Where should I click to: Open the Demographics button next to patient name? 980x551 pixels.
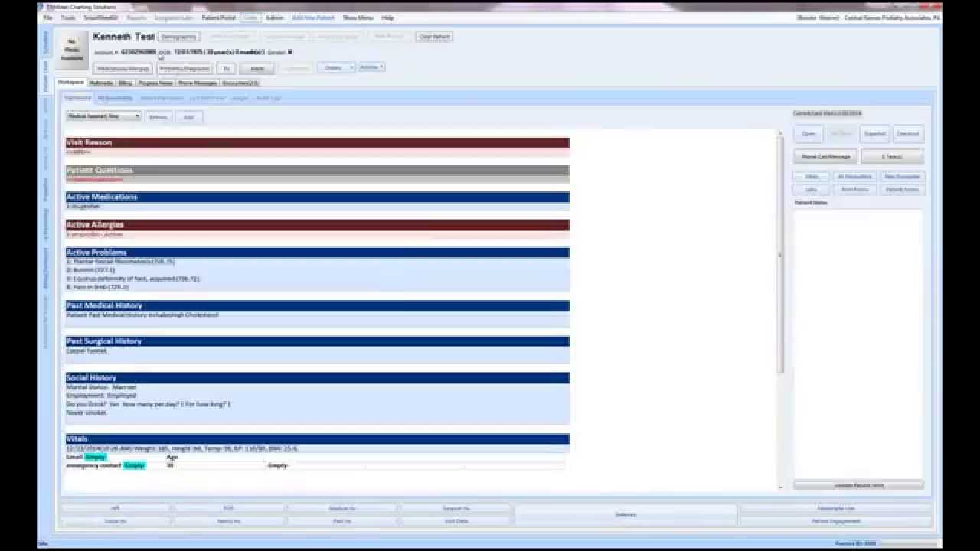tap(179, 37)
